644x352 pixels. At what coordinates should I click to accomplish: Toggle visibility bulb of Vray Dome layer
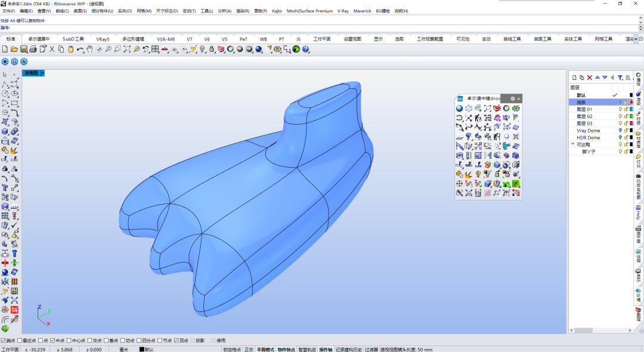(x=620, y=131)
